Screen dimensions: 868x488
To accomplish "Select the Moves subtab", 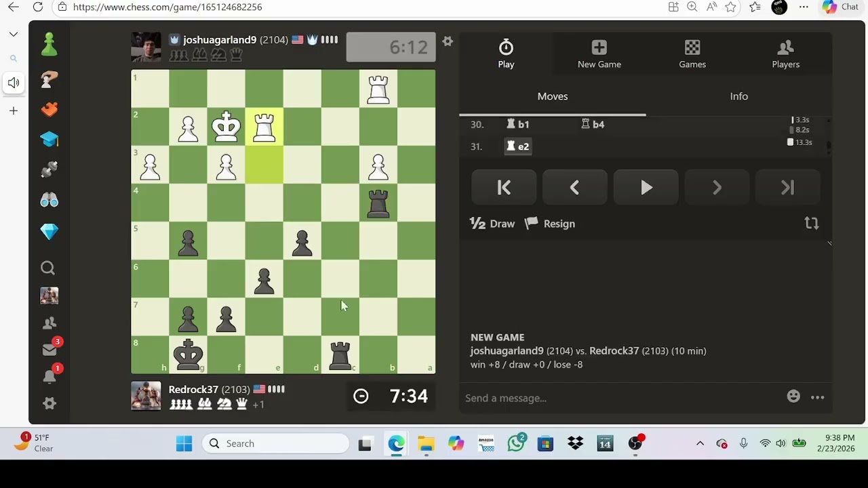I will coord(553,96).
